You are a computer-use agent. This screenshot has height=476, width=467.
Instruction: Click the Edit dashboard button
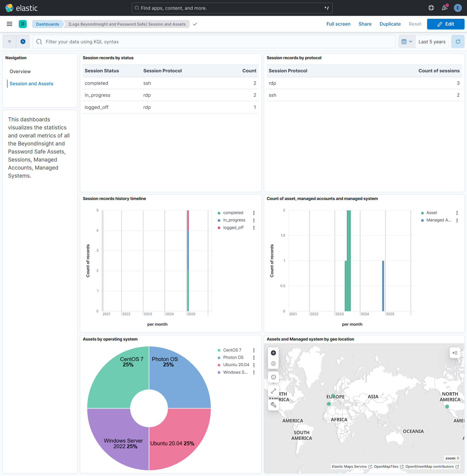click(445, 24)
